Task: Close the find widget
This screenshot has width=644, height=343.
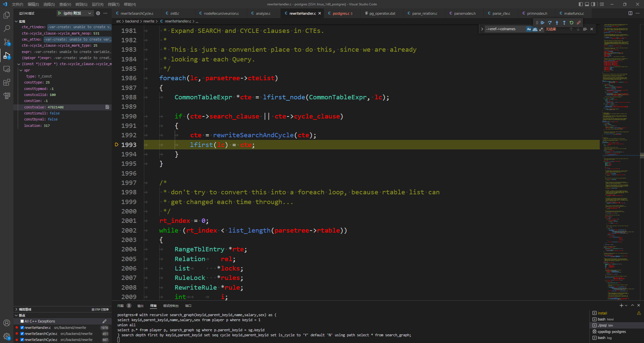Action: 592,29
